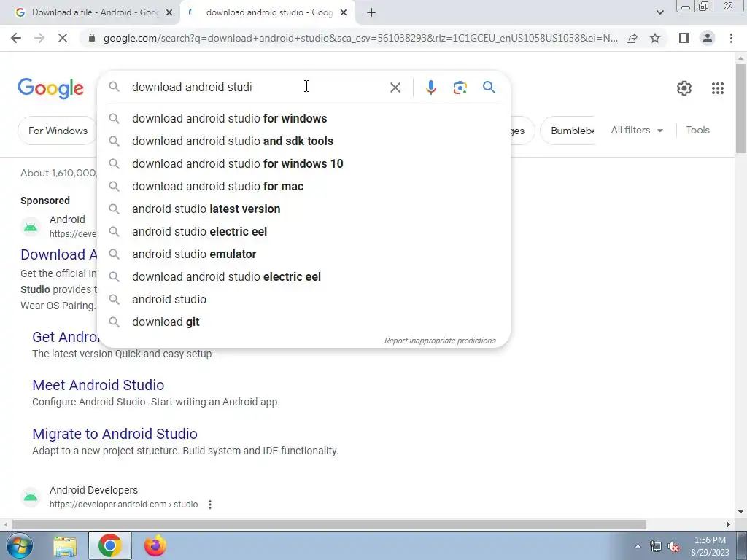The width and height of the screenshot is (747, 560).
Task: Open Google quick settings gear
Action: 684,88
